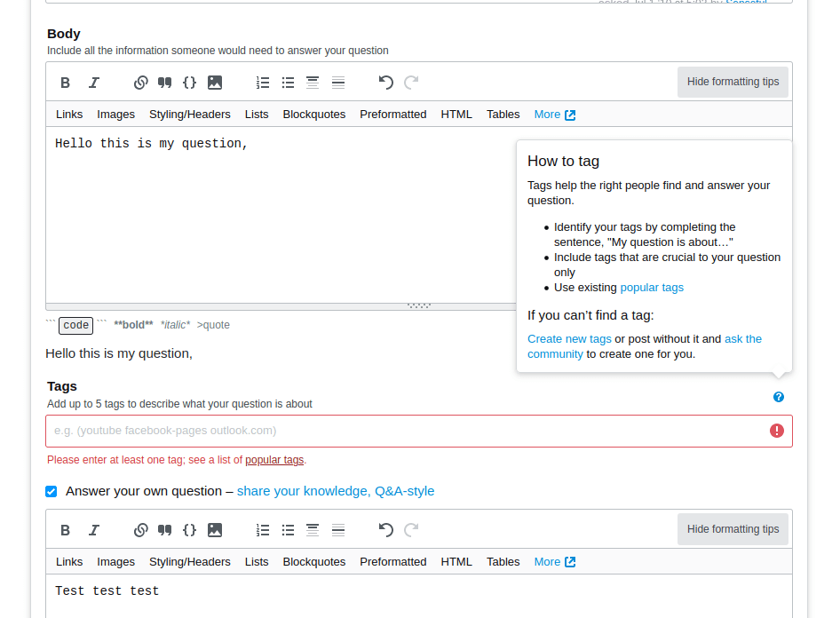The height and width of the screenshot is (618, 840).
Task: Apply italic in answer editor toolbar
Action: click(94, 530)
